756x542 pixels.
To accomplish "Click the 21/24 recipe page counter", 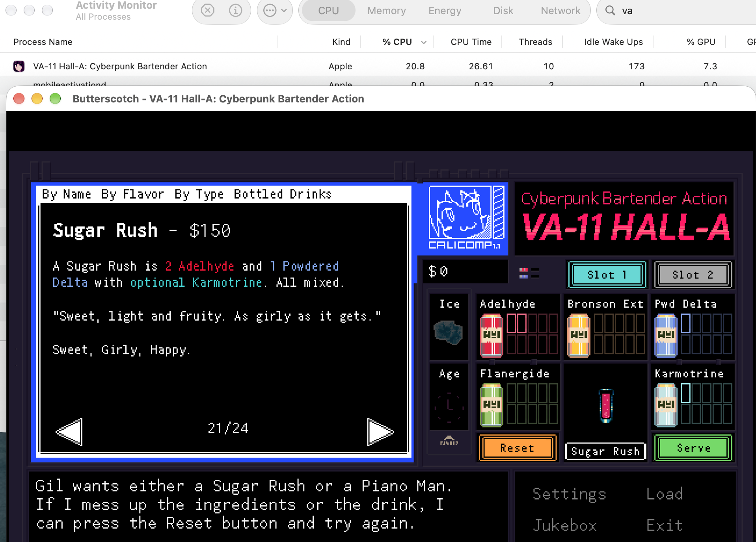I will point(228,429).
